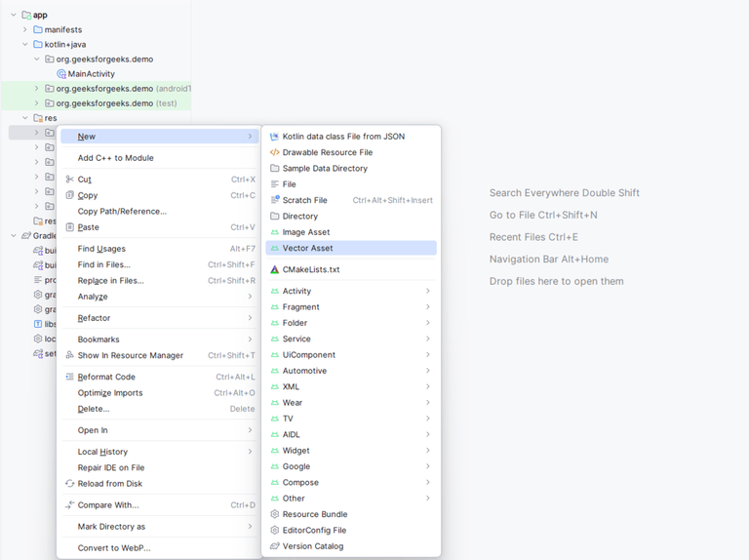Click the Copy icon in context menu
The width and height of the screenshot is (749, 560).
tap(70, 195)
